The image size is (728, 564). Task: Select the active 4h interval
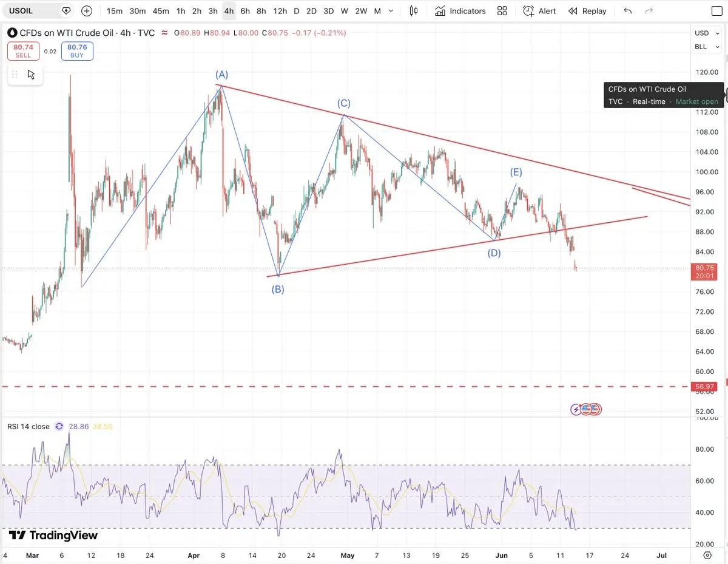(x=229, y=11)
